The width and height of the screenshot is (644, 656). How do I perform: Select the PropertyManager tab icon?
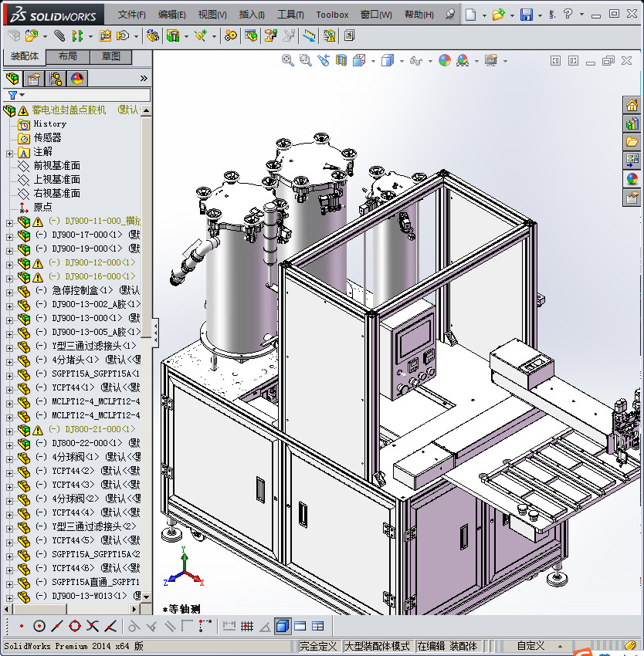(33, 79)
